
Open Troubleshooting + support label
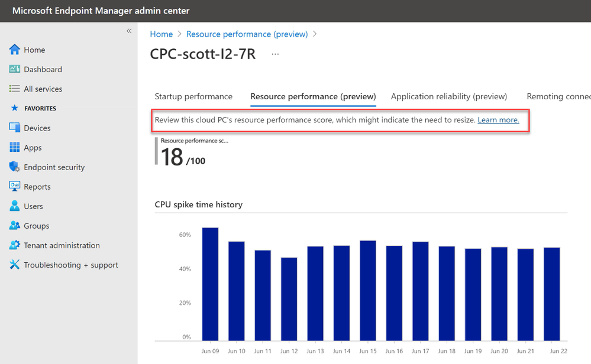[71, 265]
